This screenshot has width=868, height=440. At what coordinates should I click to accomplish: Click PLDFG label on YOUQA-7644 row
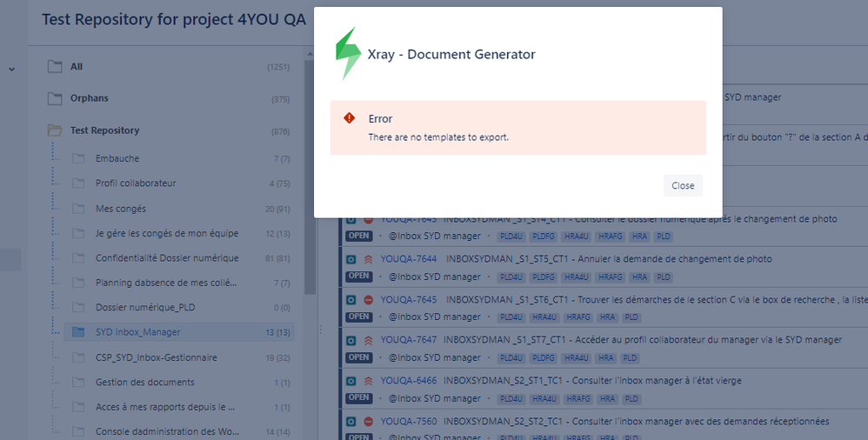pos(543,277)
